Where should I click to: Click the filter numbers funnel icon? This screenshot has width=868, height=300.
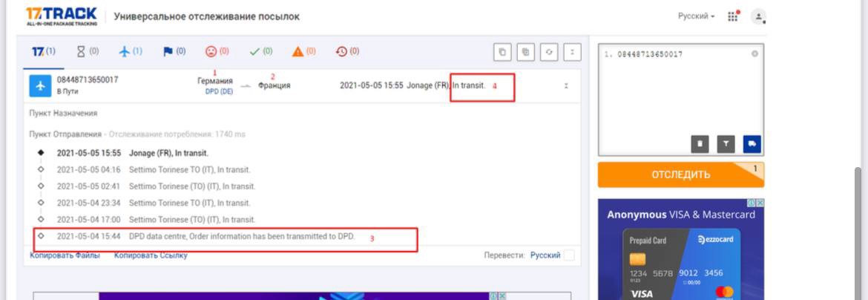point(726,144)
